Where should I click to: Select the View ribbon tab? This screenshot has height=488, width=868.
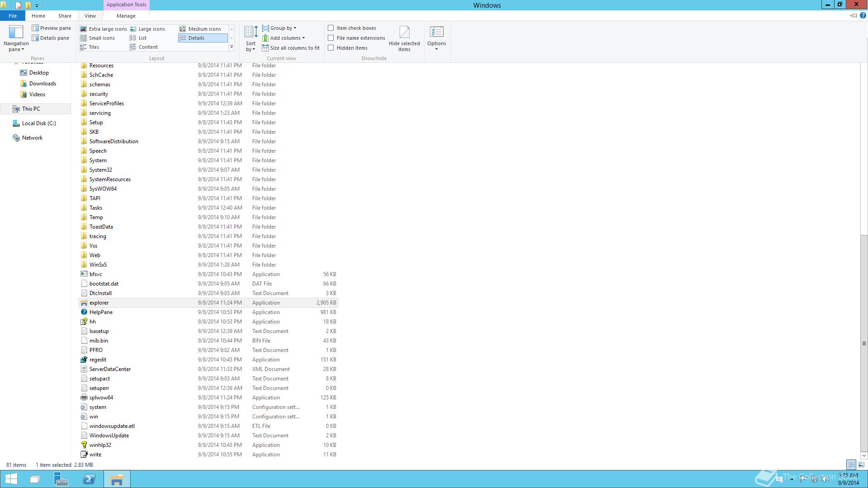90,16
